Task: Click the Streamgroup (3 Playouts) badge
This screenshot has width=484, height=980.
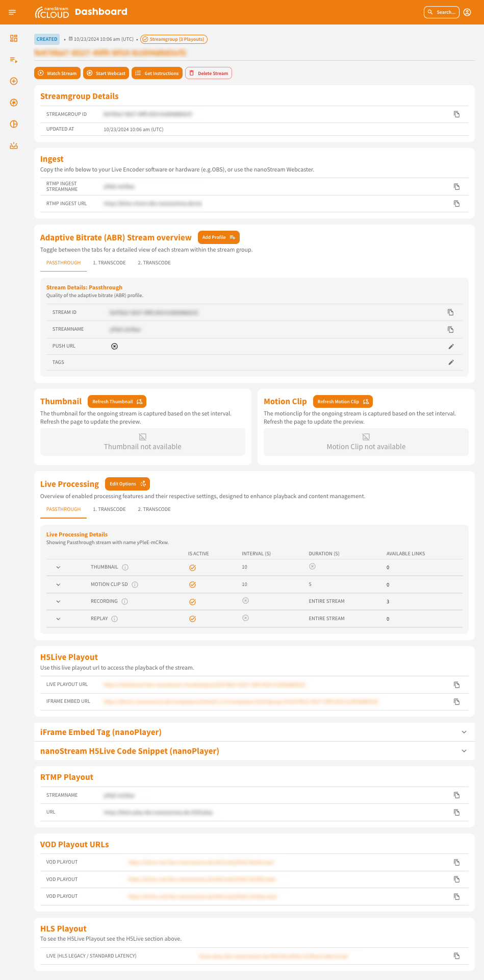Action: click(x=174, y=39)
